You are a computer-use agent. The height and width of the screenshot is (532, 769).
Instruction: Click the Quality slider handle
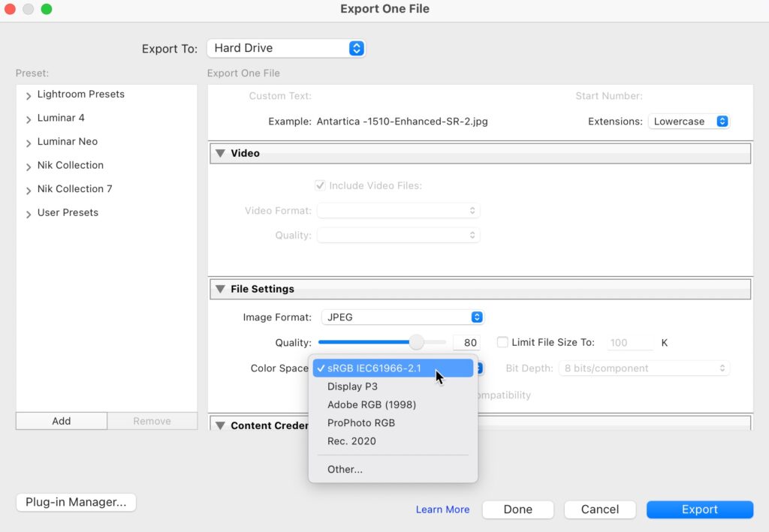click(x=416, y=343)
